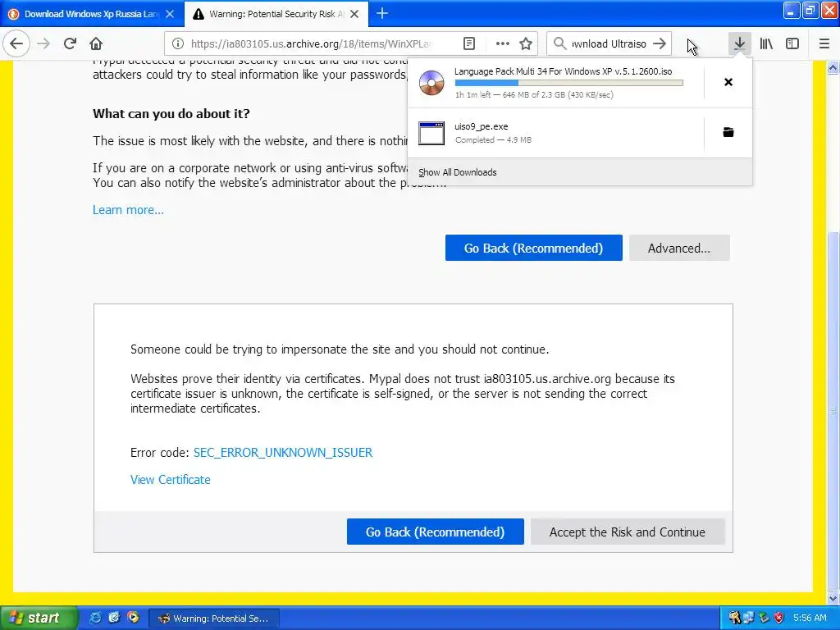Click the search box text field
Screen dimensions: 840x630
coord(609,43)
